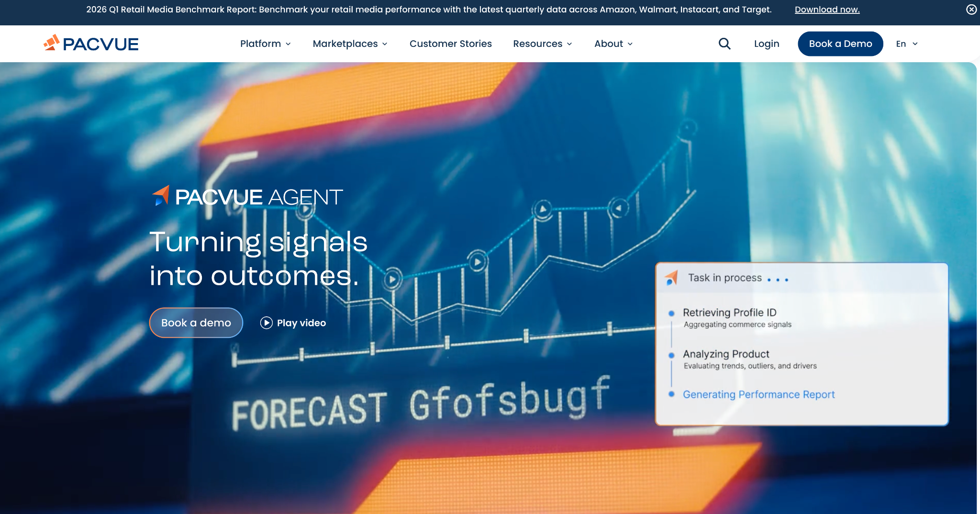Screen dimensions: 980x514
Task: Click the Pacvue logo in the header
Action: (x=91, y=44)
